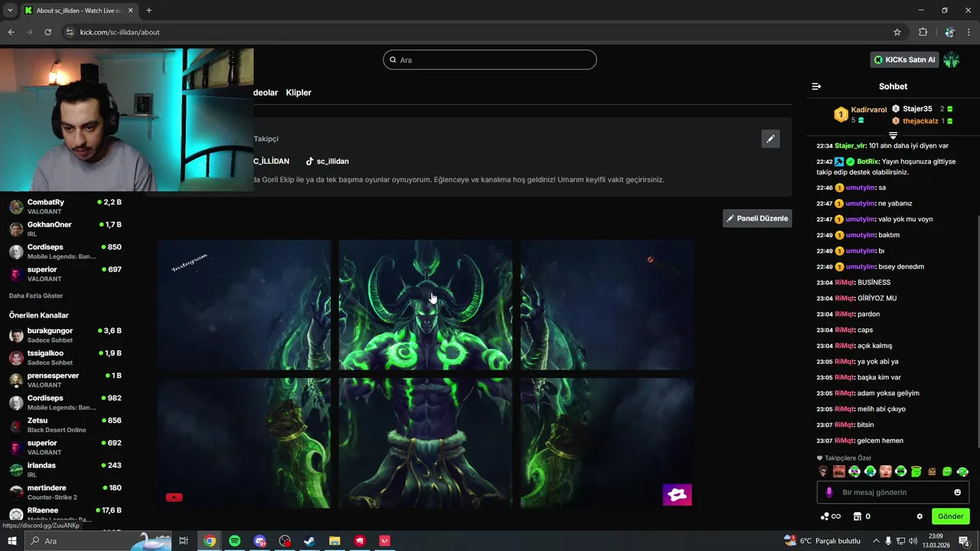Click the Ara search field

[490, 60]
